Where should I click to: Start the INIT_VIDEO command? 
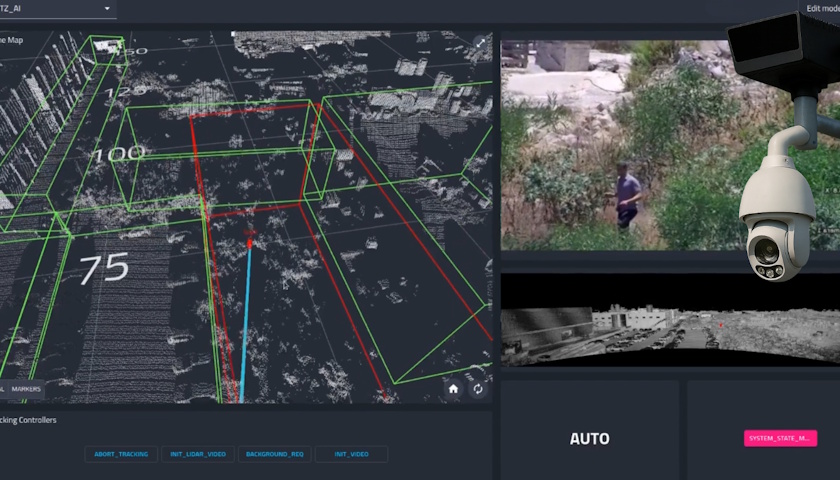pyautogui.click(x=351, y=454)
